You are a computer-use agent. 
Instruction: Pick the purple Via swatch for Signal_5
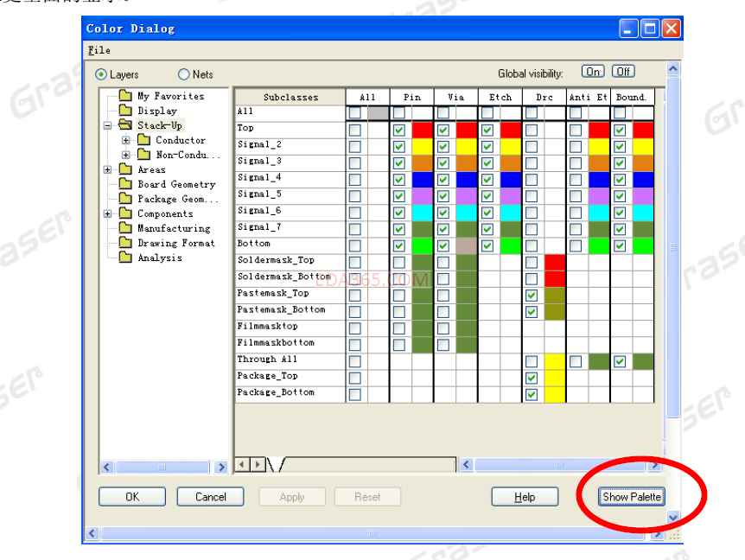click(x=467, y=196)
